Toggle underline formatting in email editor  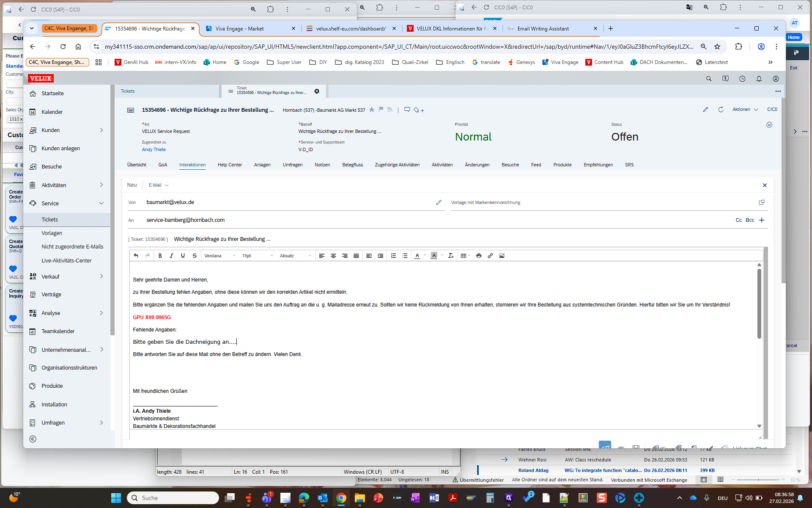pyautogui.click(x=183, y=256)
